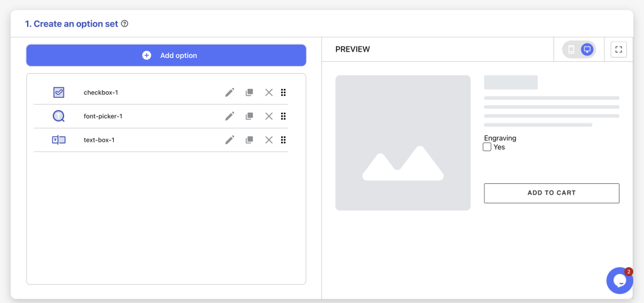Image resolution: width=644 pixels, height=303 pixels.
Task: Tick the Engraving Yes checkbox
Action: click(487, 147)
